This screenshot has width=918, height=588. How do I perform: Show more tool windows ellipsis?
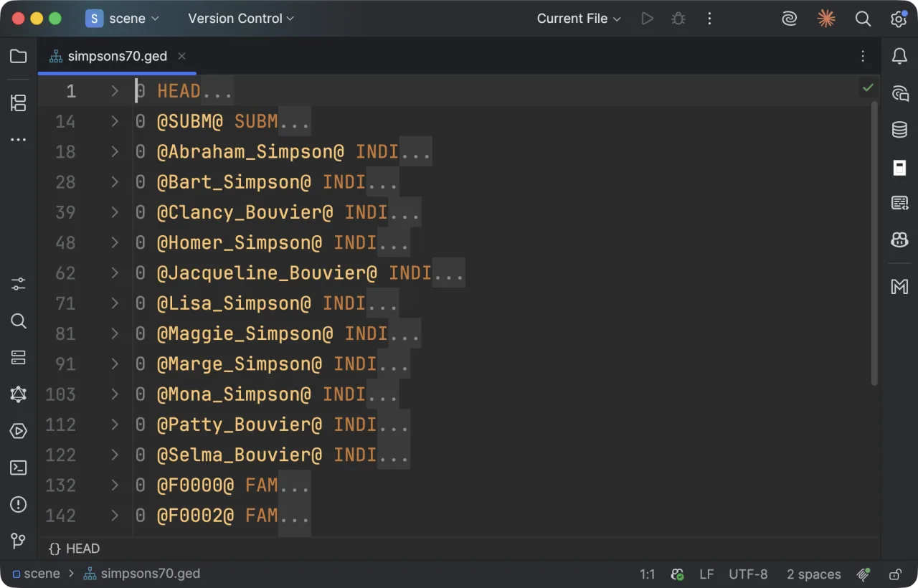(x=19, y=140)
